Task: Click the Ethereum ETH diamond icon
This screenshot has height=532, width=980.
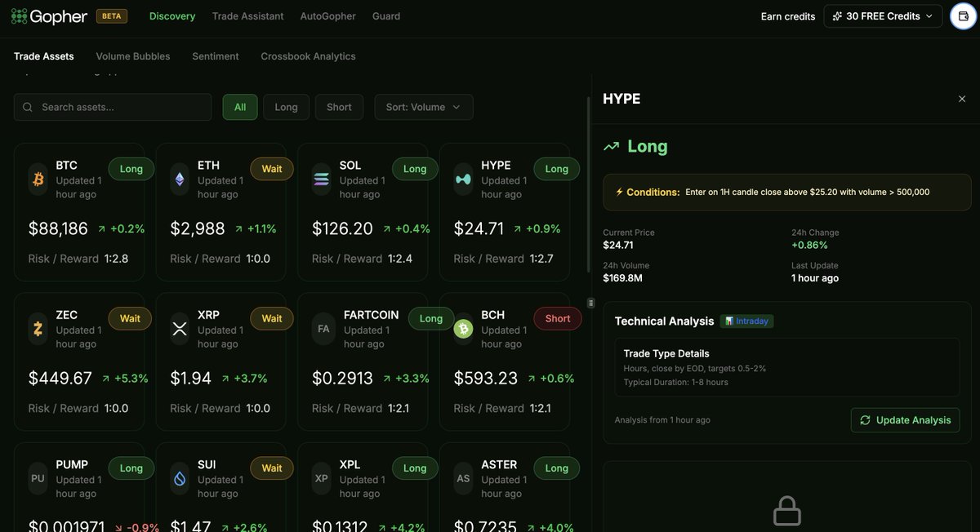Action: [180, 180]
